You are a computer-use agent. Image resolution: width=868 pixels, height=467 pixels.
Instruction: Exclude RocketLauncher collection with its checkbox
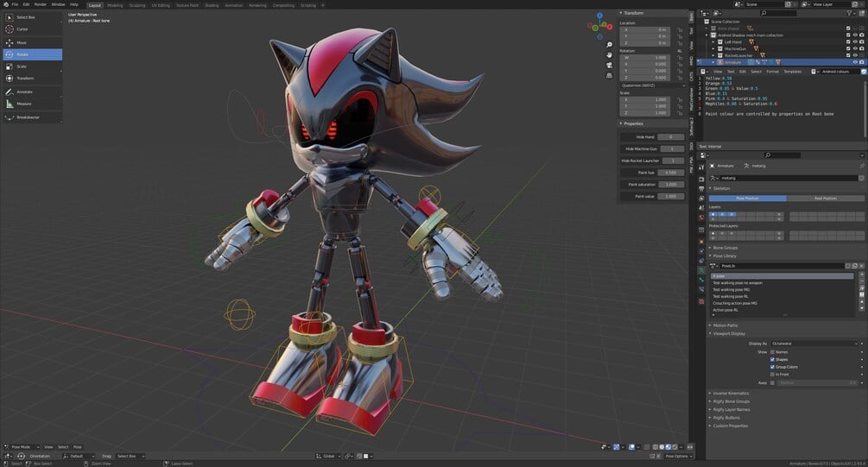tap(848, 55)
